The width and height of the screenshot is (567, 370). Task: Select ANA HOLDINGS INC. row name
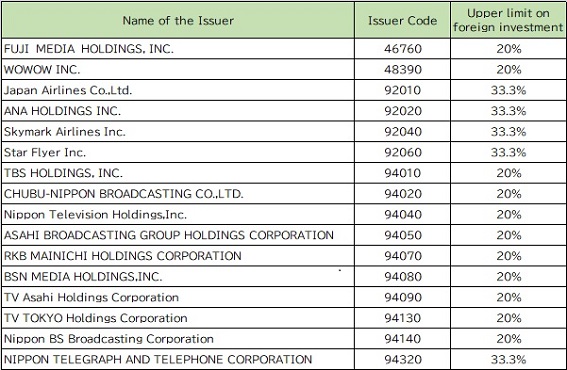point(178,111)
